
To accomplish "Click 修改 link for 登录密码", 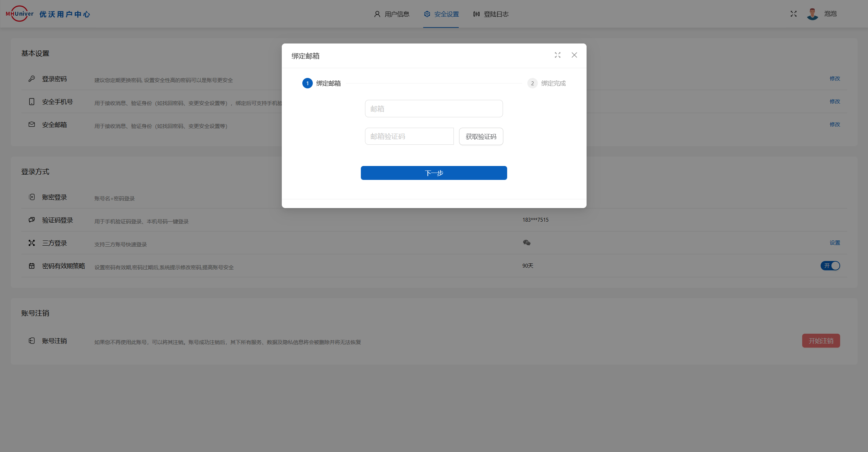I will [x=835, y=79].
